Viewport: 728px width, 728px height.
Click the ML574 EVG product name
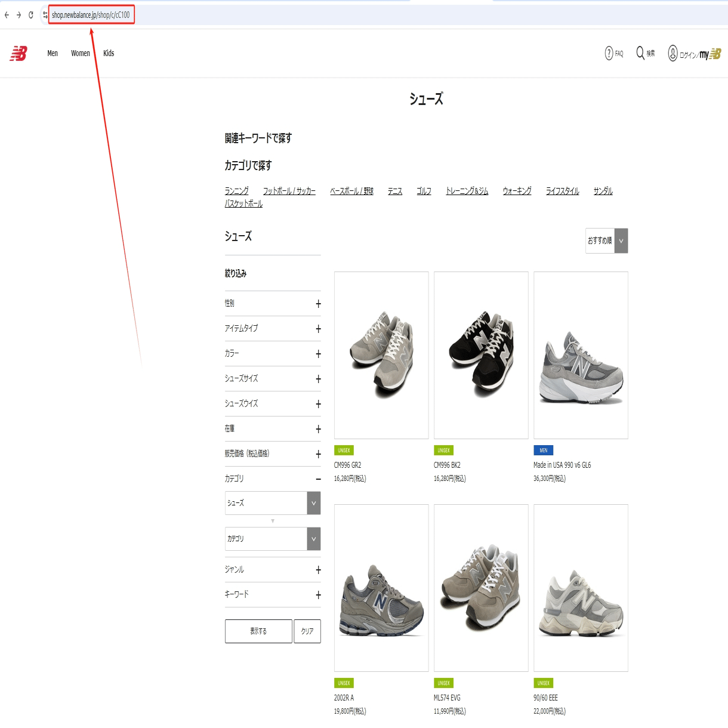[x=447, y=698]
